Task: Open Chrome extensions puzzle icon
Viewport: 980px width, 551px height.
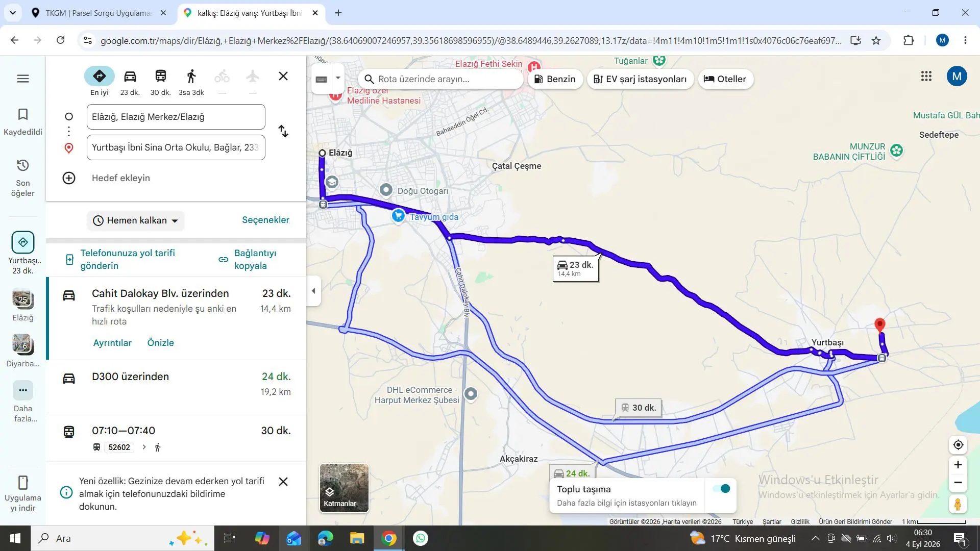Action: pos(909,40)
